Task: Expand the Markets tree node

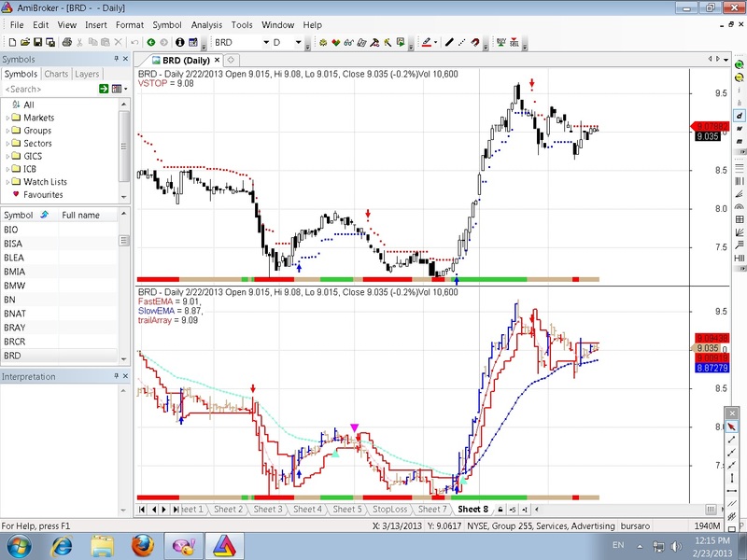Action: click(7, 118)
